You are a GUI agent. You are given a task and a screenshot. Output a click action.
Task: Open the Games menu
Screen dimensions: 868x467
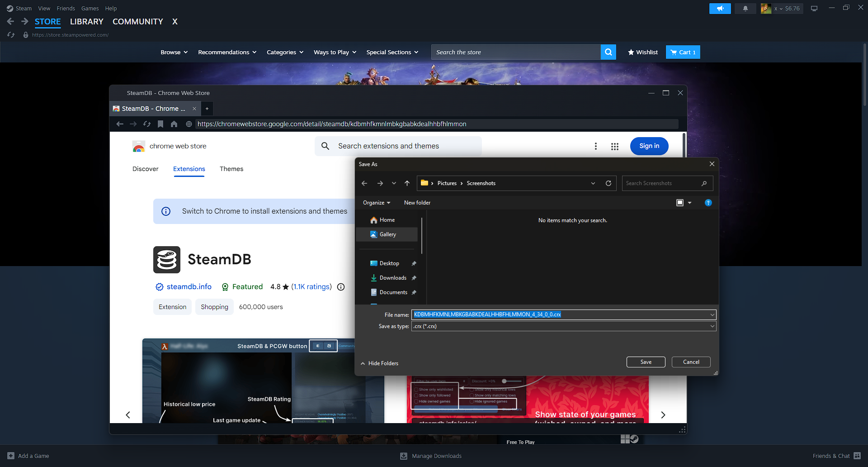90,9
